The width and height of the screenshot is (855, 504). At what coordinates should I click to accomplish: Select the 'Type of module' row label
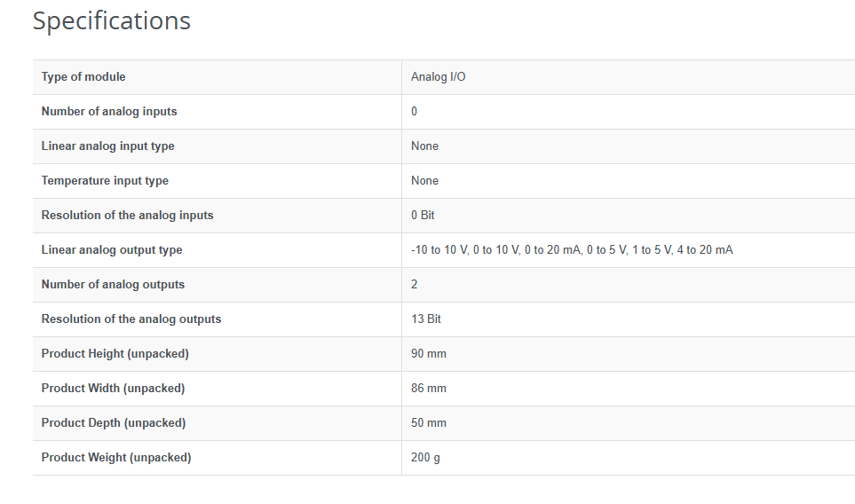[83, 77]
